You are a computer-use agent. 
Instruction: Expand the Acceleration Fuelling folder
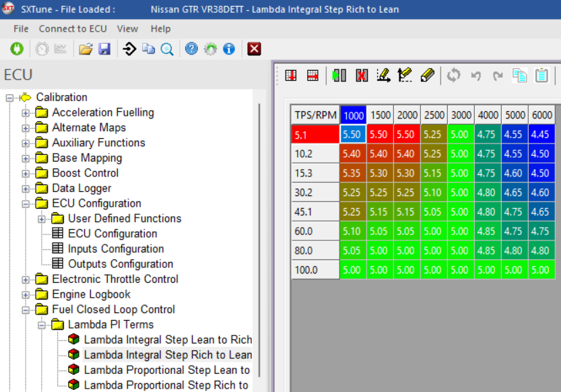point(26,113)
